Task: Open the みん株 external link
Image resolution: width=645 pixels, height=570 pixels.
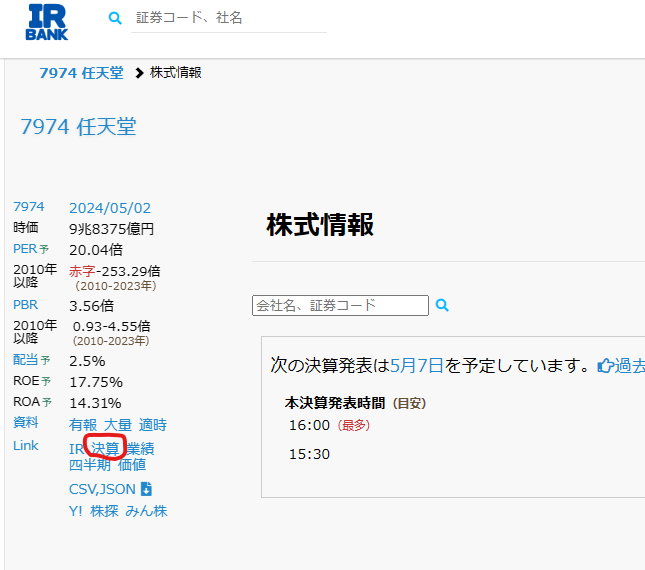Action: tap(146, 511)
